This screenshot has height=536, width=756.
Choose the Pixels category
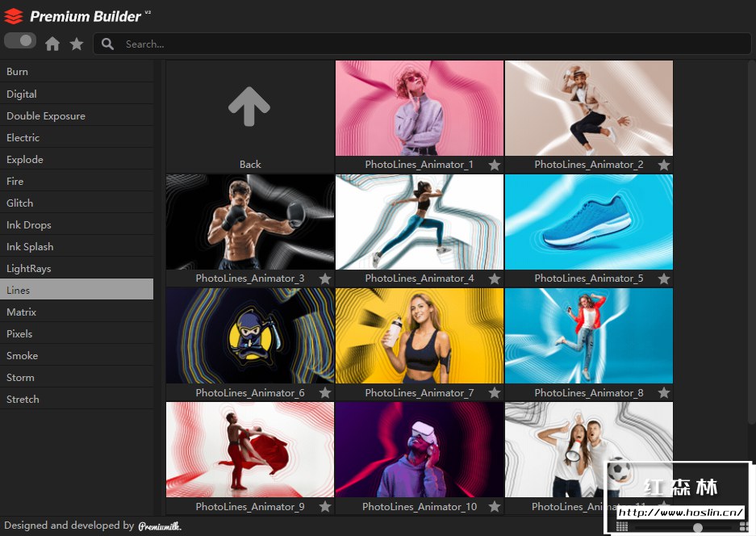click(x=77, y=334)
